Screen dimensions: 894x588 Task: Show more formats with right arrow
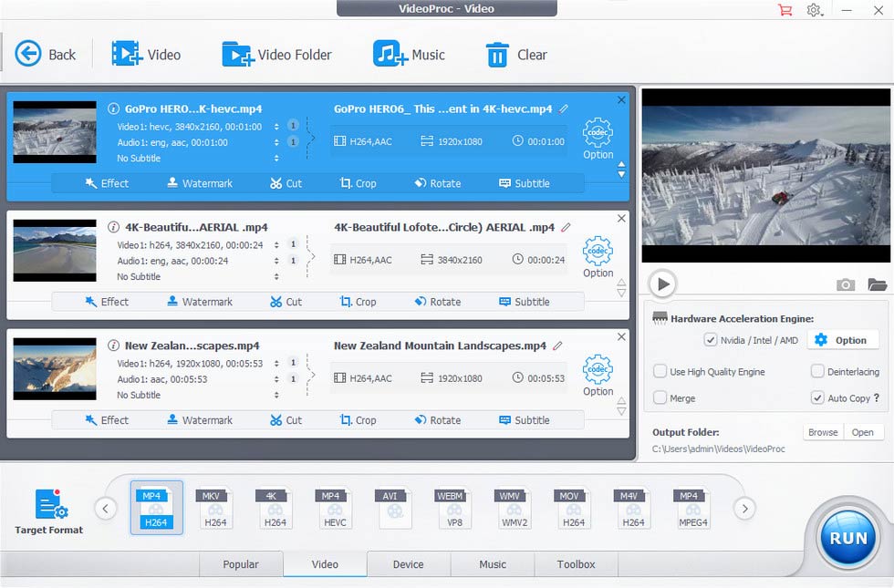click(744, 509)
